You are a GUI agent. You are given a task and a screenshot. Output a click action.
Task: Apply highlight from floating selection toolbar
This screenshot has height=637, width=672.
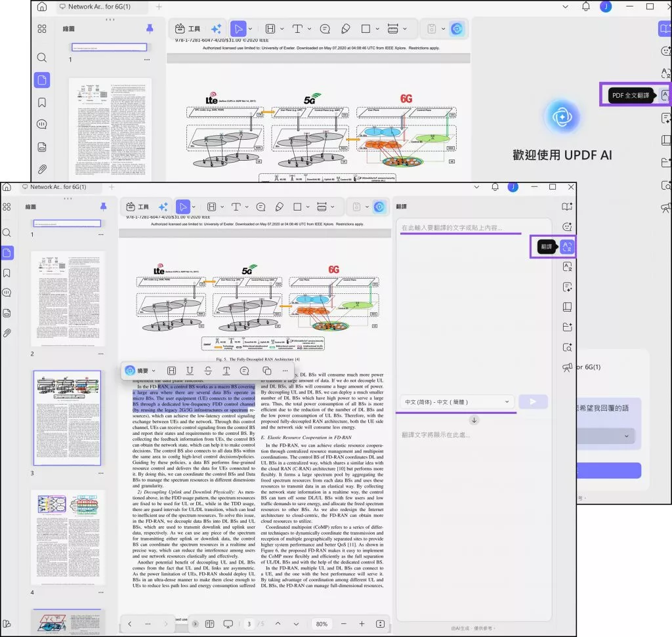tap(171, 371)
